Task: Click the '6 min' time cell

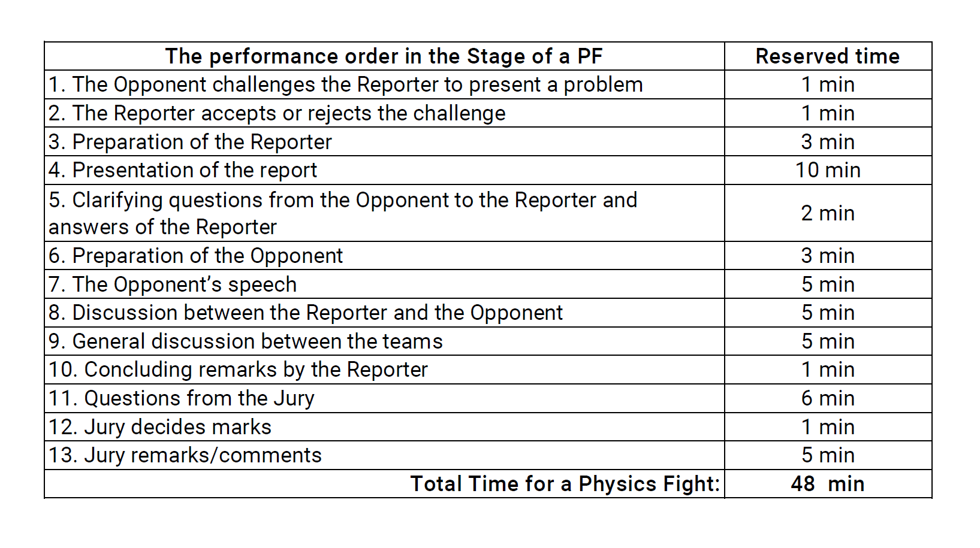Action: coord(828,398)
